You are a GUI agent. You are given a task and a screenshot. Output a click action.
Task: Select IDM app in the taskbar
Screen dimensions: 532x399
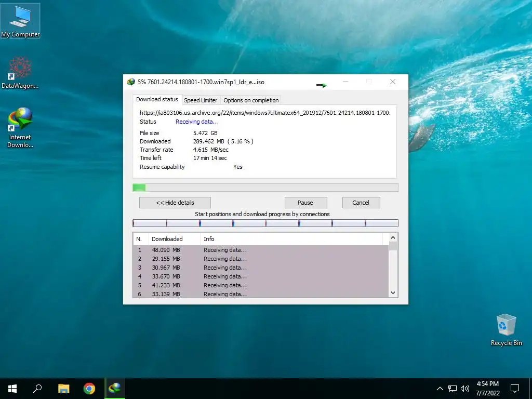click(x=115, y=389)
